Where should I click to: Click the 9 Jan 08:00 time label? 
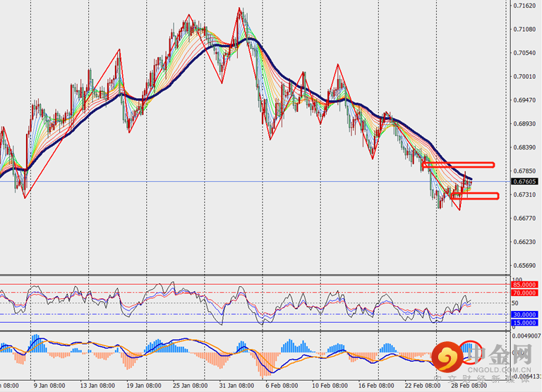(49, 386)
